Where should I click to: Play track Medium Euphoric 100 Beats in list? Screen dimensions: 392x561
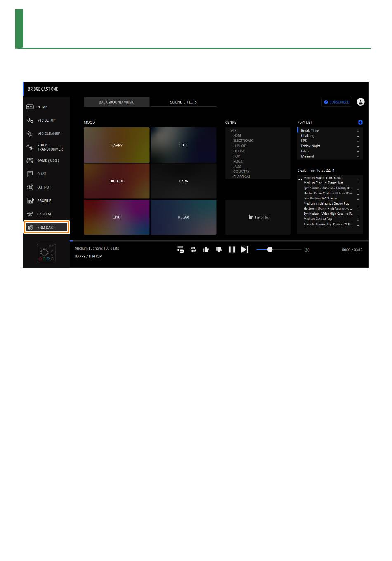tap(322, 178)
